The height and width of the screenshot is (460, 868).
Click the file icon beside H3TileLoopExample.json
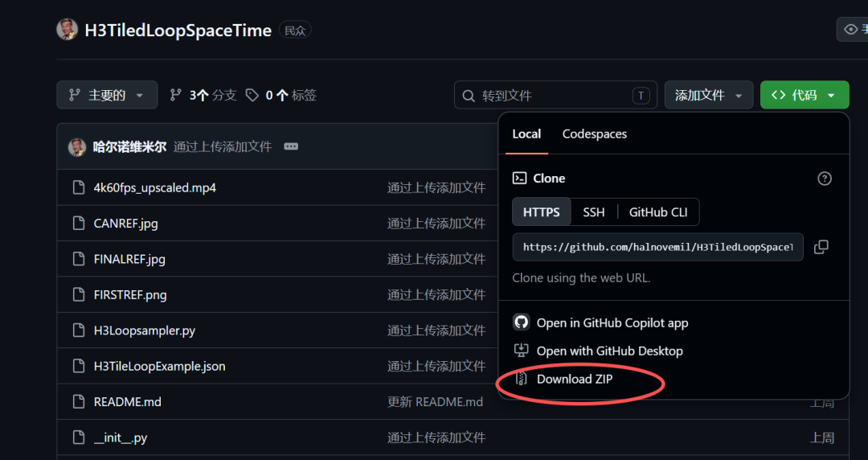[x=79, y=367]
